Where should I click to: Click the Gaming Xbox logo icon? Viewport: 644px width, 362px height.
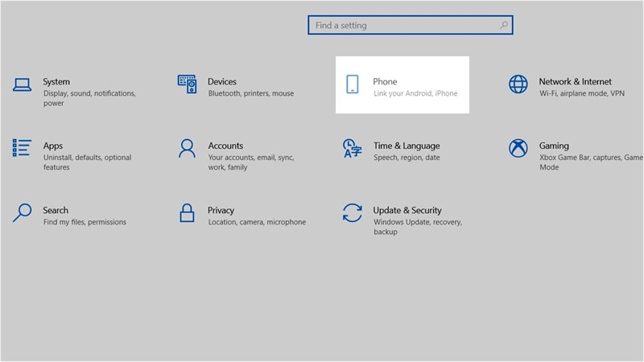(518, 148)
